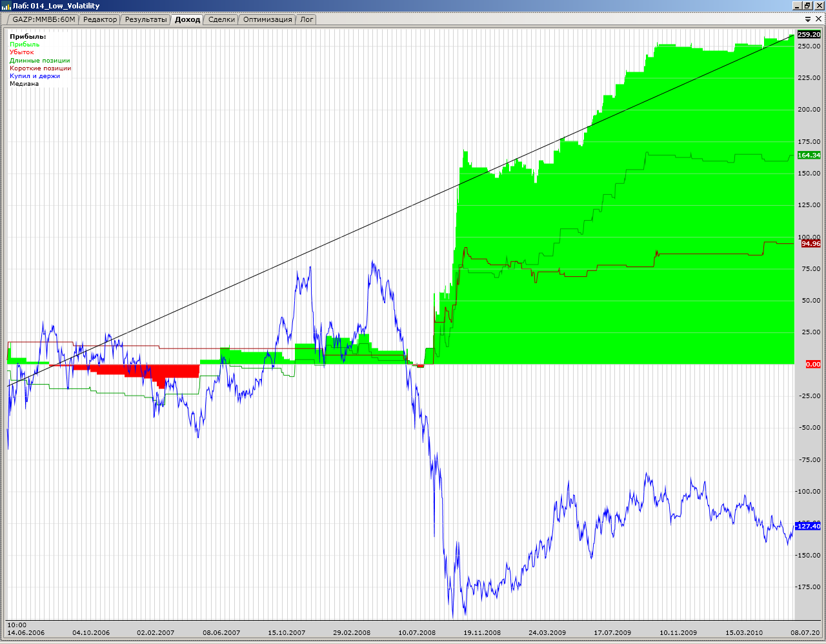The width and height of the screenshot is (826, 644).
Task: Click the 10.07.2008 date label
Action: click(417, 633)
